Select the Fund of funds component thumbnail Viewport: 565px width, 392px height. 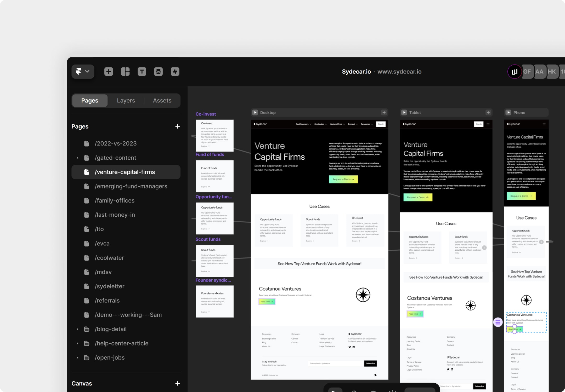[215, 176]
